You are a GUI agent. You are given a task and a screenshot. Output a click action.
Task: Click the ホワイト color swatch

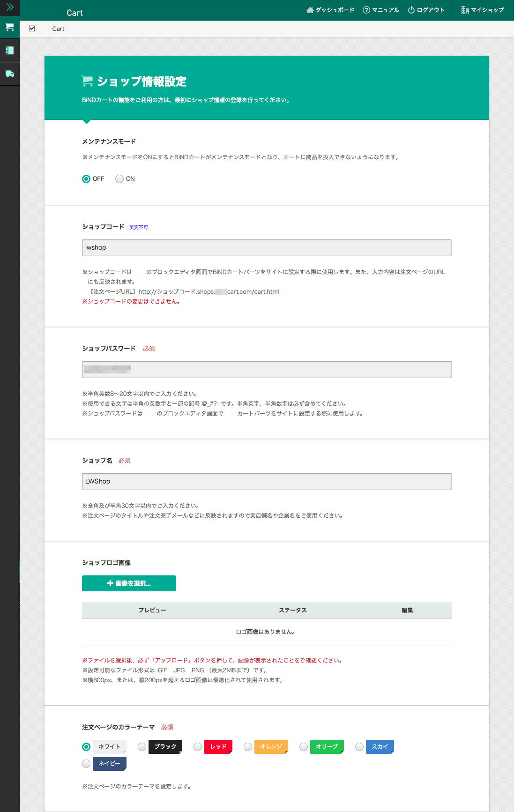tap(110, 747)
